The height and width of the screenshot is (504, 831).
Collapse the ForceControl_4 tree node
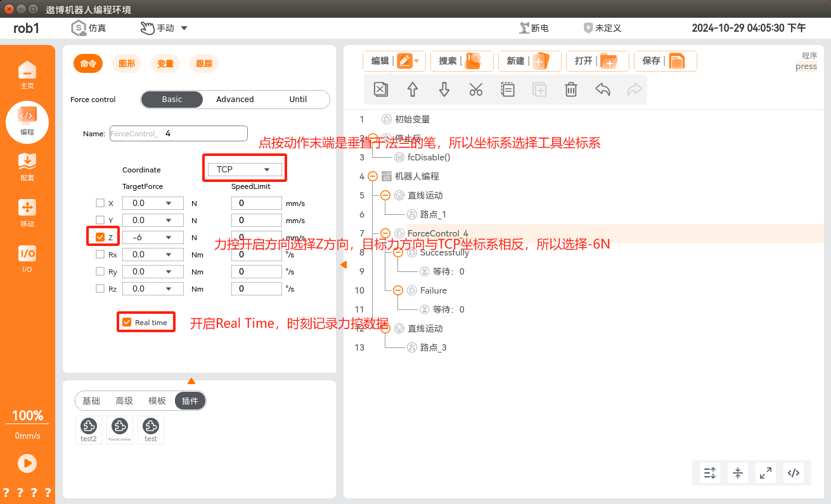(385, 233)
